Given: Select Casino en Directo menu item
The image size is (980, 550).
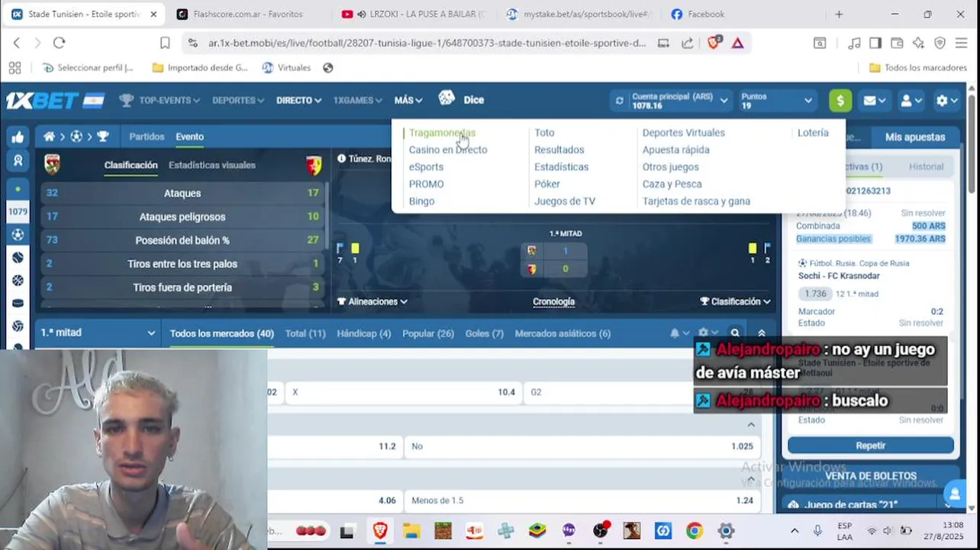Looking at the screenshot, I should (448, 150).
